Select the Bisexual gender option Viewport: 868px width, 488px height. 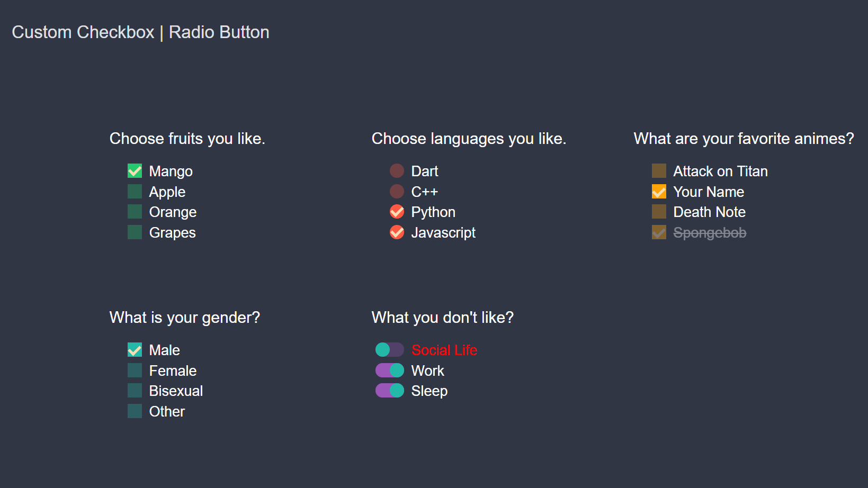pos(135,391)
